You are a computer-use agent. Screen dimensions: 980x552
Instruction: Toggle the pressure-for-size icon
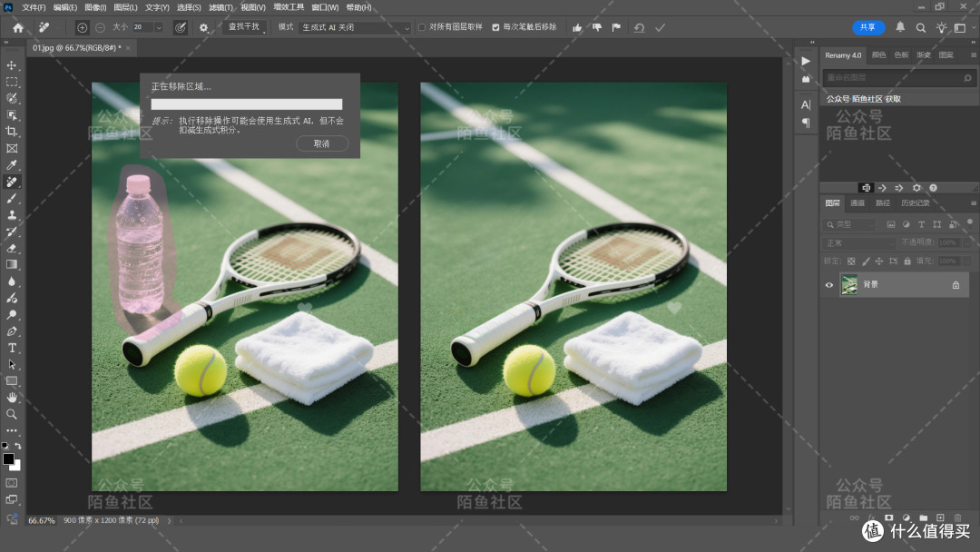tap(180, 27)
